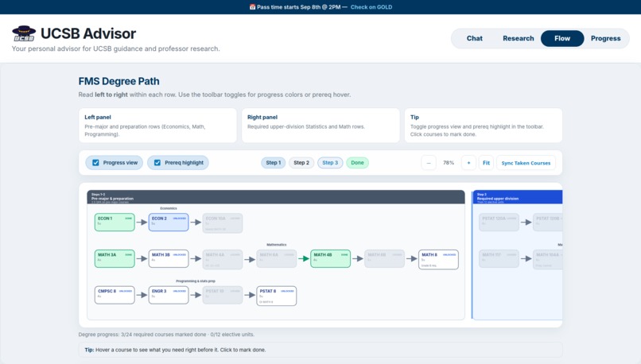641x364 pixels.
Task: Select the Step 3 pill
Action: 330,163
